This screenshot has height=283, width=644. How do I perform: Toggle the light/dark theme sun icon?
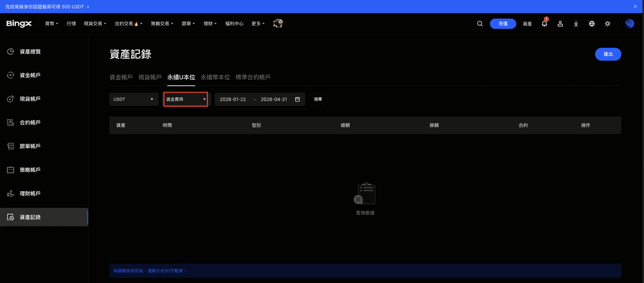(608, 24)
